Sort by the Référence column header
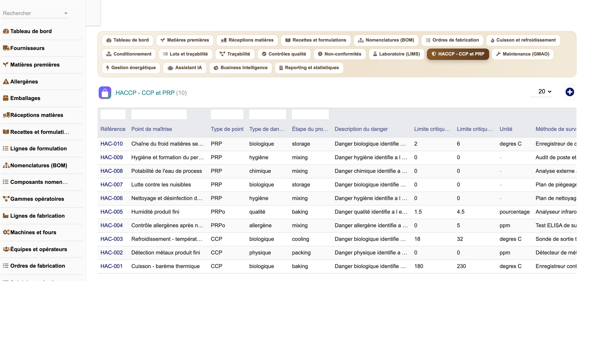The width and height of the screenshot is (589, 364). tap(113, 129)
